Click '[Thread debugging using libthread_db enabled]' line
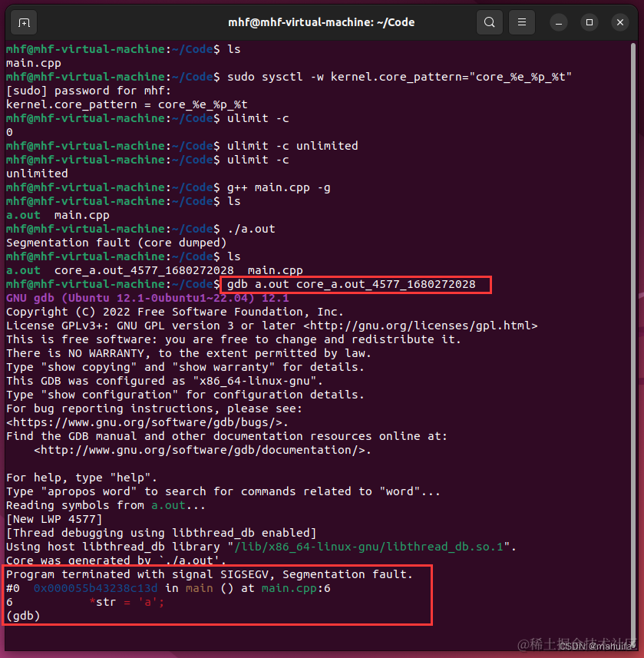Screen dimensions: 644x658 [161, 533]
